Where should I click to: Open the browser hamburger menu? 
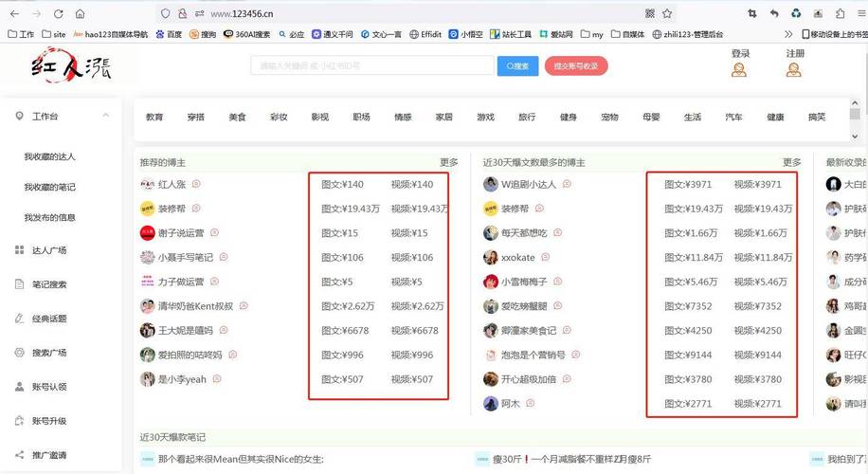click(x=862, y=13)
